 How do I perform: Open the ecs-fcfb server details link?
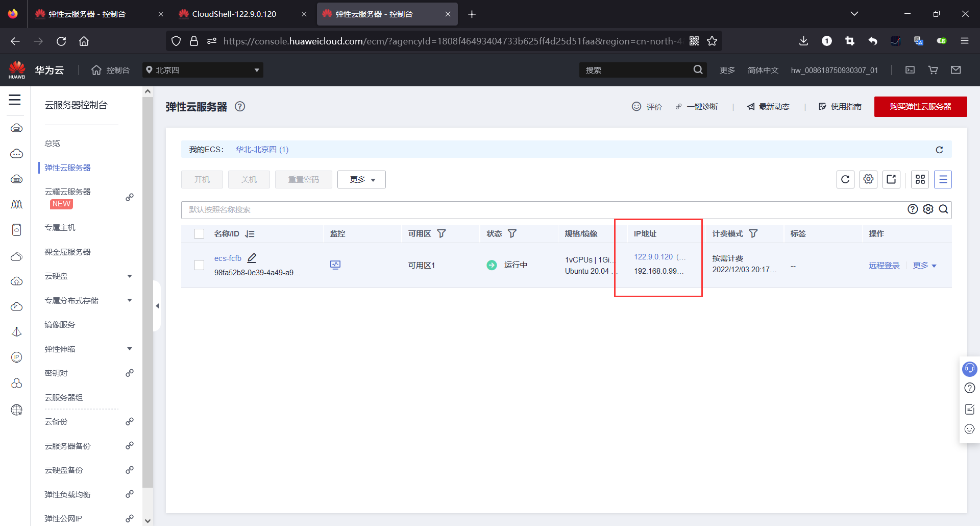228,258
